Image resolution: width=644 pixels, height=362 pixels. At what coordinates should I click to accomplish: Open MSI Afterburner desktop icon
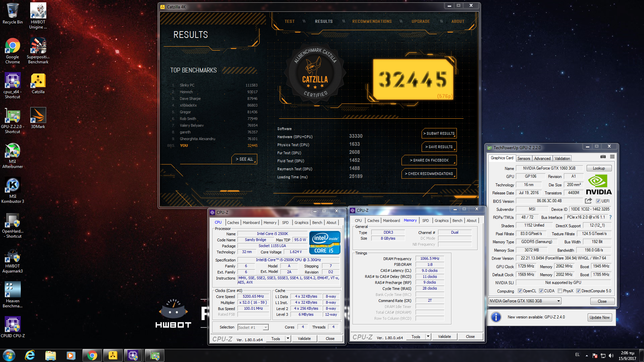coord(13,155)
